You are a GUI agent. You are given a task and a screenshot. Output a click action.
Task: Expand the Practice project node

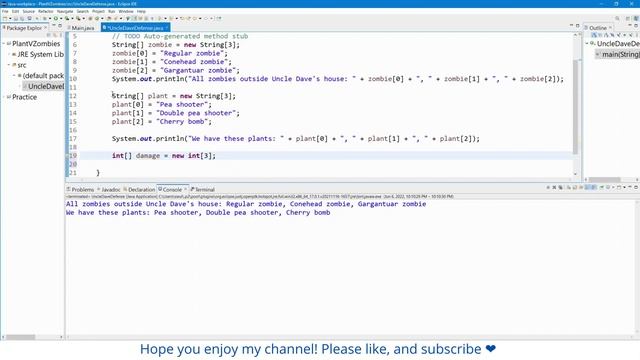point(4,97)
